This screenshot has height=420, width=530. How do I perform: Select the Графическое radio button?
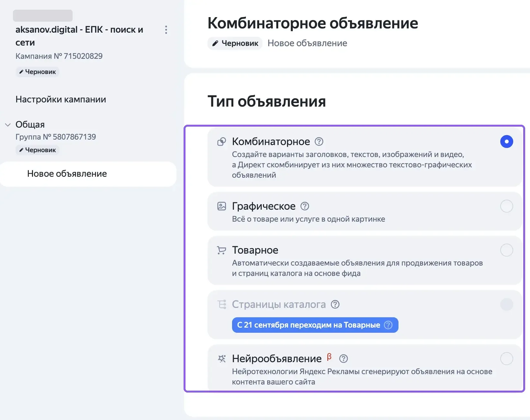point(506,206)
